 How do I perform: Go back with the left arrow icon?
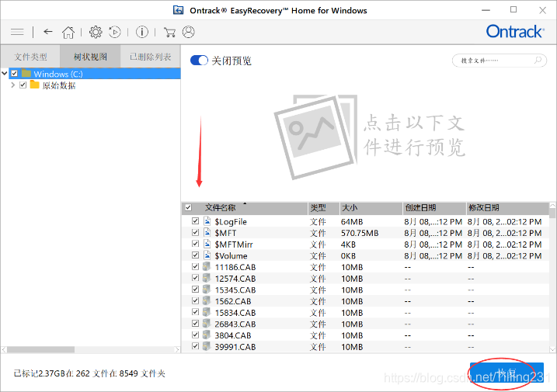point(48,32)
